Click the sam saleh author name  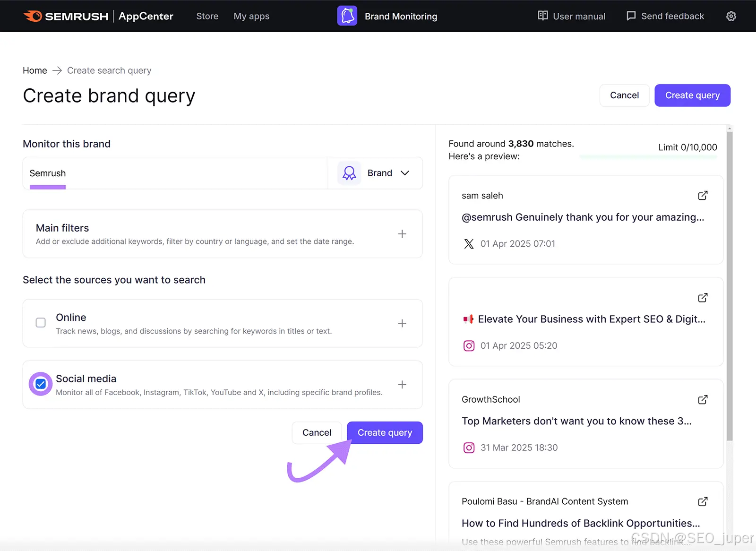coord(482,196)
